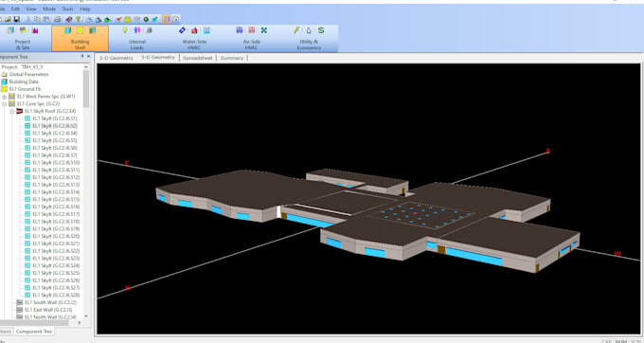Select EL1 South Wall (G.C2.I2)
This screenshot has width=644, height=343.
click(50, 302)
